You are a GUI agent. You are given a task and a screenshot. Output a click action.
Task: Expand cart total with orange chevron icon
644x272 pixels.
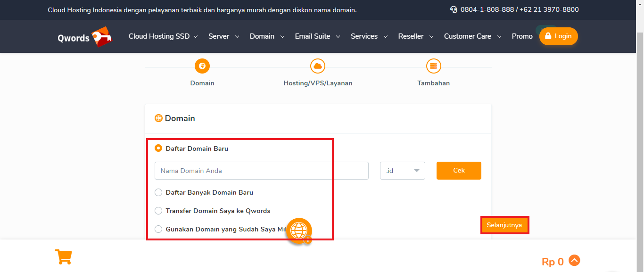point(574,260)
